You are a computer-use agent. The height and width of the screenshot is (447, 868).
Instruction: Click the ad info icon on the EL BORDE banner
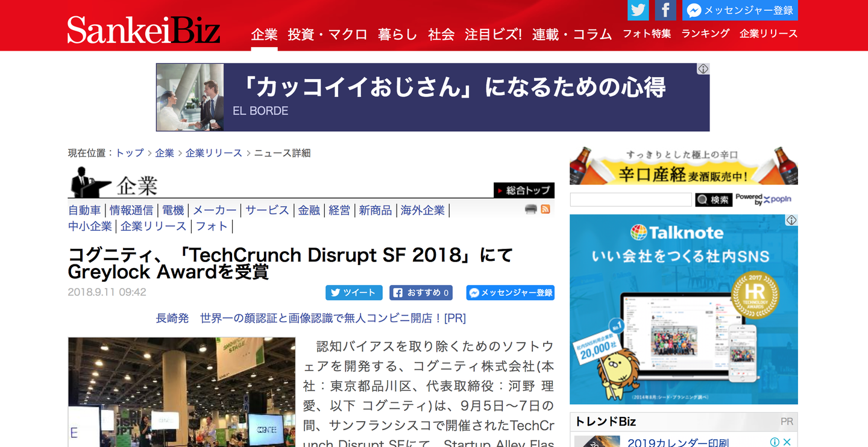[703, 69]
